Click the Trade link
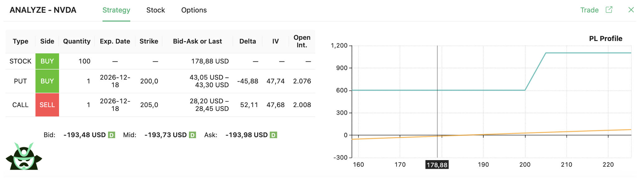644x180 pixels. (589, 10)
